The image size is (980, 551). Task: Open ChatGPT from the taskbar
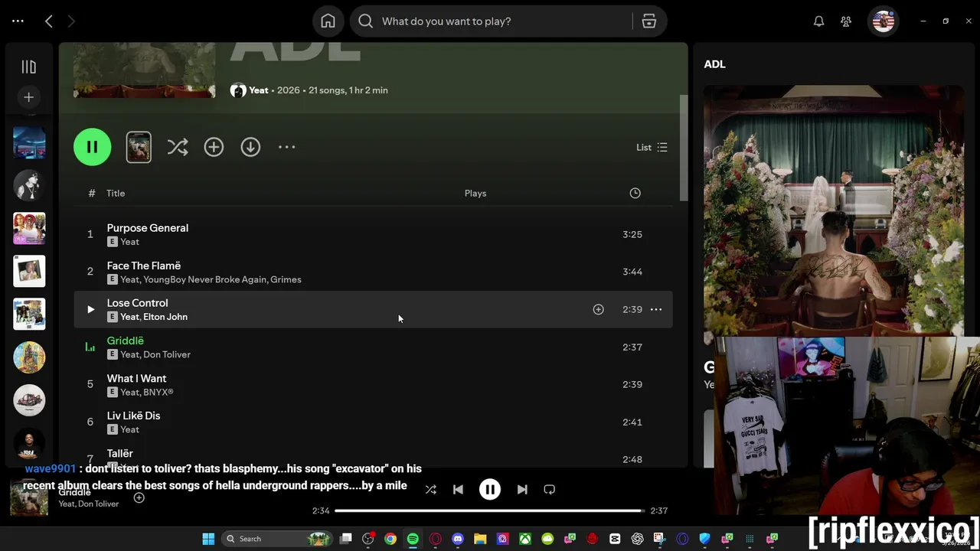click(637, 539)
